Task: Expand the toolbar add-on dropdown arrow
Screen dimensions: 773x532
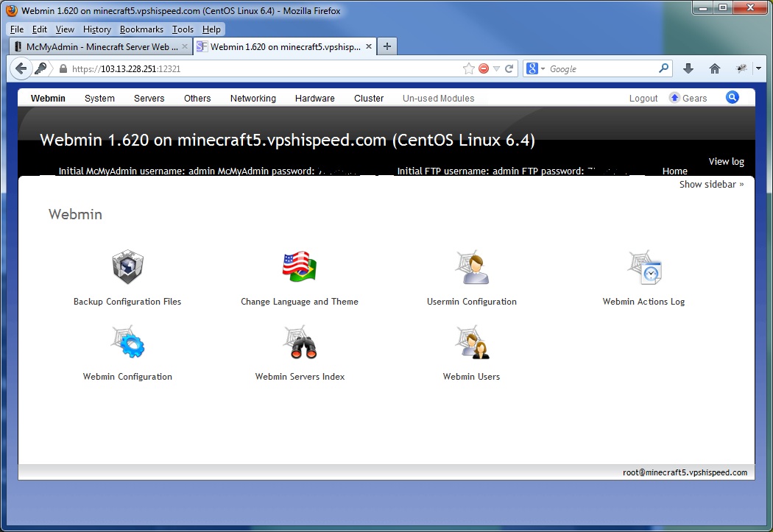Action: tap(759, 68)
